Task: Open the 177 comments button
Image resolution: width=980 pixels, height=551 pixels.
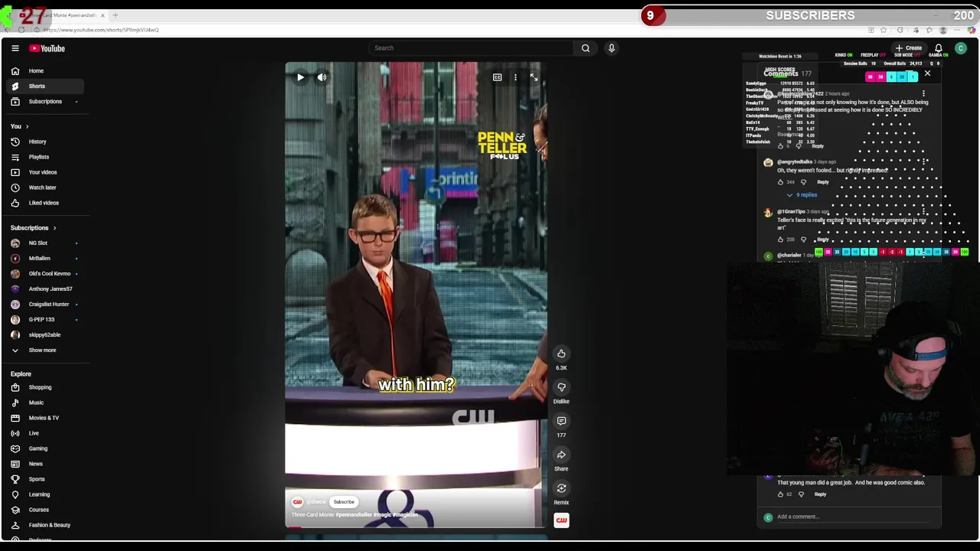Action: pyautogui.click(x=561, y=421)
